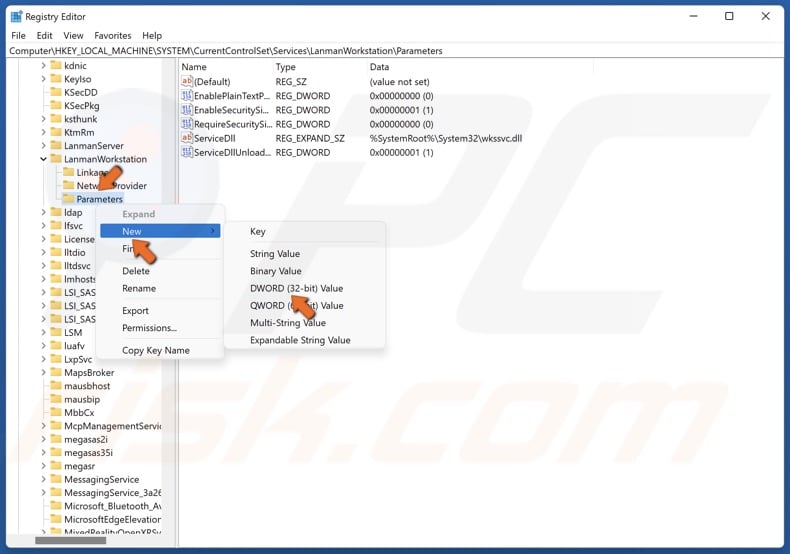Open the File menu
The height and width of the screenshot is (554, 790).
18,35
